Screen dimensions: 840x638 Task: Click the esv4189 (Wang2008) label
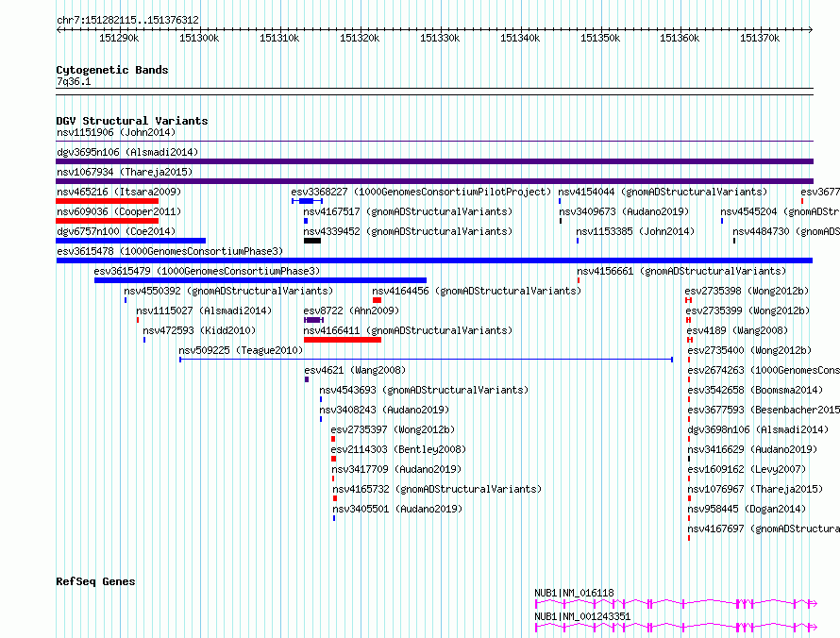tap(738, 330)
